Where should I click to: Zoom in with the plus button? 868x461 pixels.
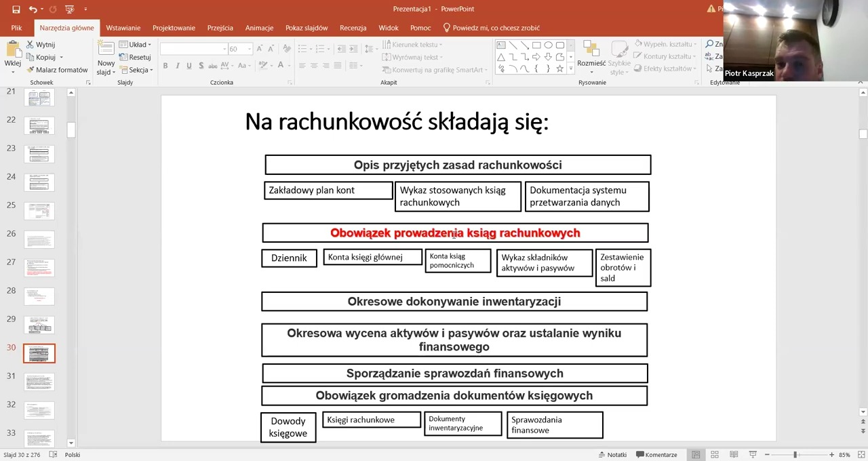(x=831, y=455)
